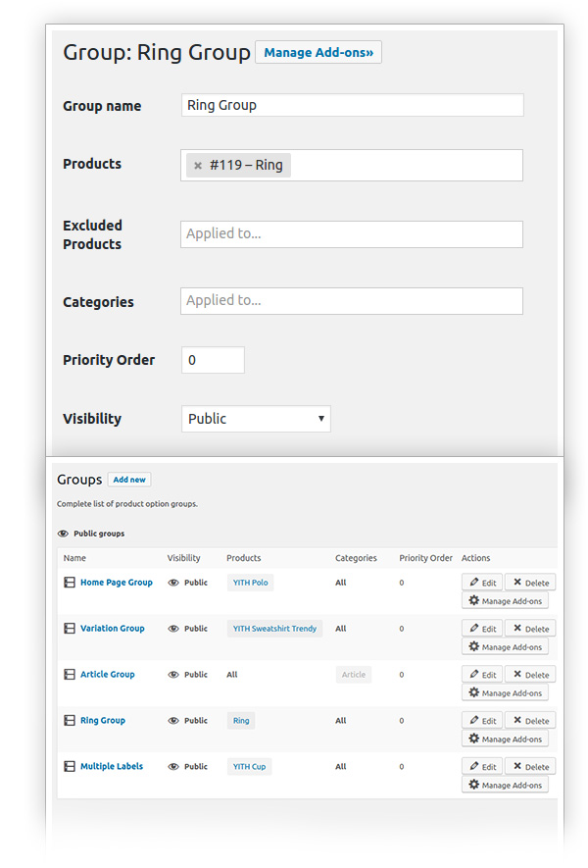Click the Add new group button

point(129,480)
